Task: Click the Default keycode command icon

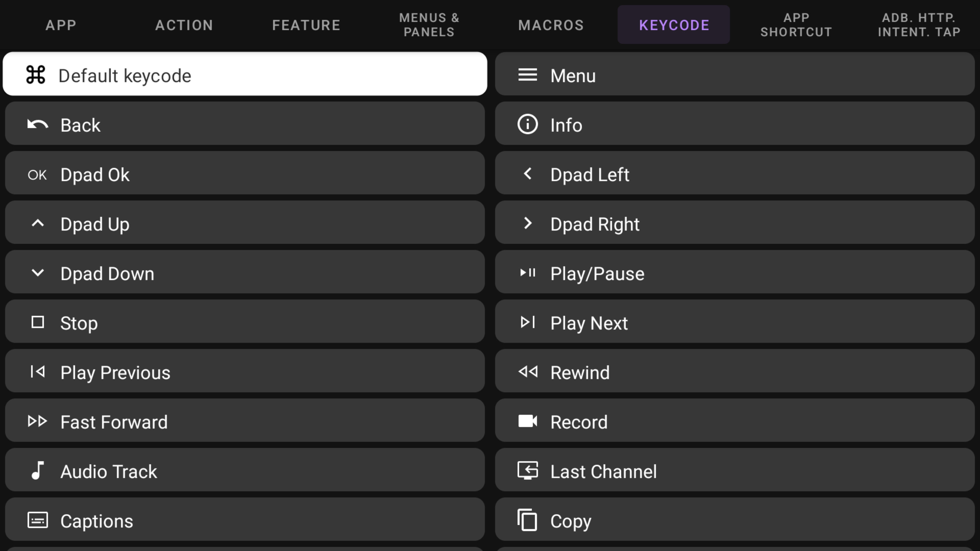Action: click(x=36, y=75)
